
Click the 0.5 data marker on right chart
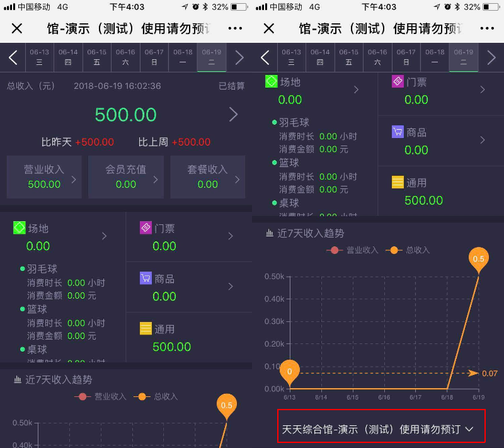[478, 259]
